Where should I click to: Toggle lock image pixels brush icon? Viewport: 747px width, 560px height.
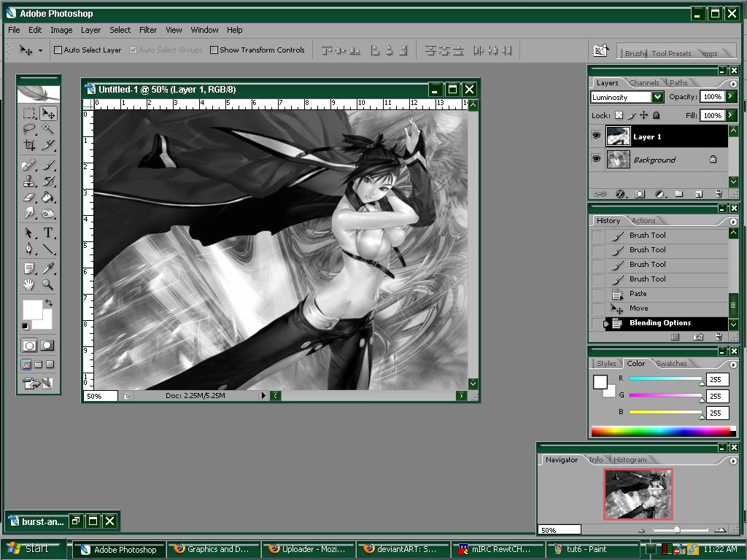(631, 115)
